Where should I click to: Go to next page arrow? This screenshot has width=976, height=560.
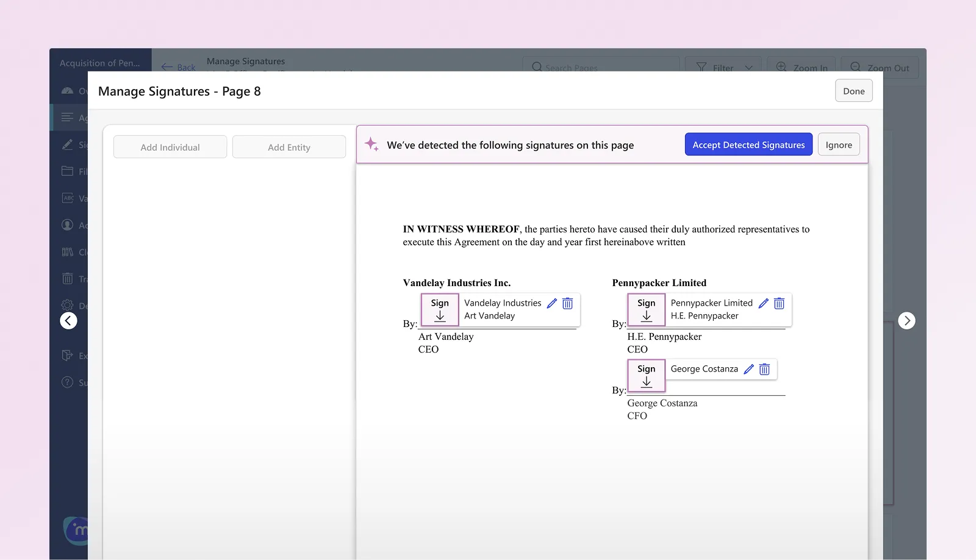pos(906,320)
